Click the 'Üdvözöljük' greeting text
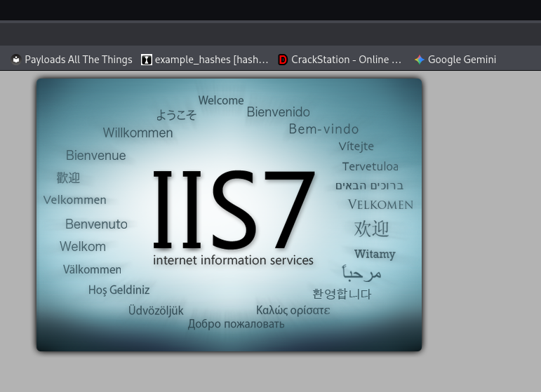Screen dimensions: 541x392 click(x=156, y=310)
